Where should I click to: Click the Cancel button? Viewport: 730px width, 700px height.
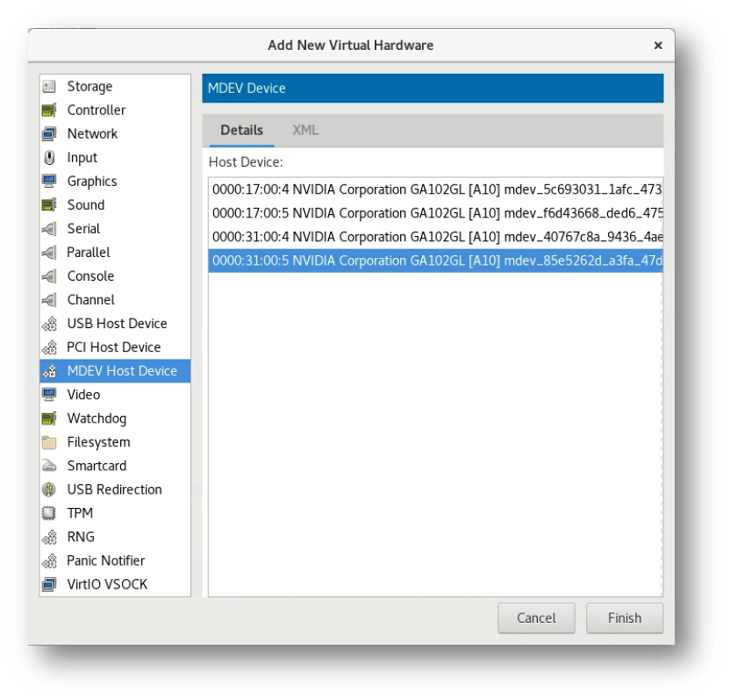tap(536, 618)
